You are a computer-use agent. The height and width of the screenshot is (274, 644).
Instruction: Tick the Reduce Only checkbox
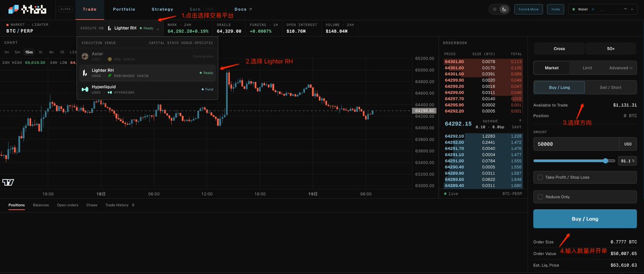pos(539,197)
